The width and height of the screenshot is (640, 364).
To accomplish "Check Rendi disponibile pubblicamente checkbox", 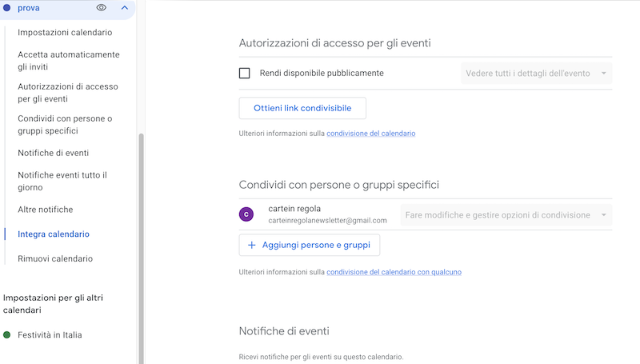I will coord(245,73).
